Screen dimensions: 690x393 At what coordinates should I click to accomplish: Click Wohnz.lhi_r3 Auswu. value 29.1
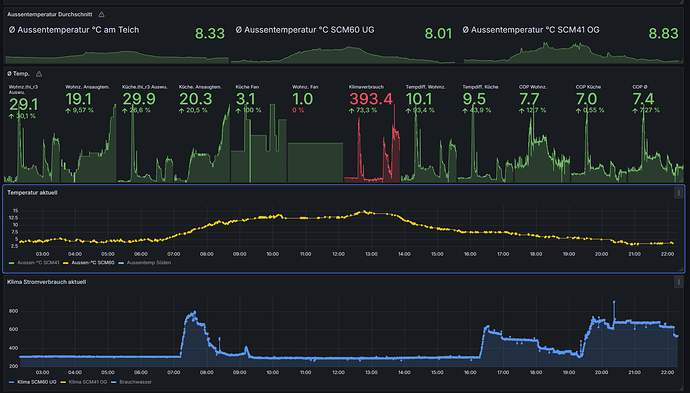point(23,104)
